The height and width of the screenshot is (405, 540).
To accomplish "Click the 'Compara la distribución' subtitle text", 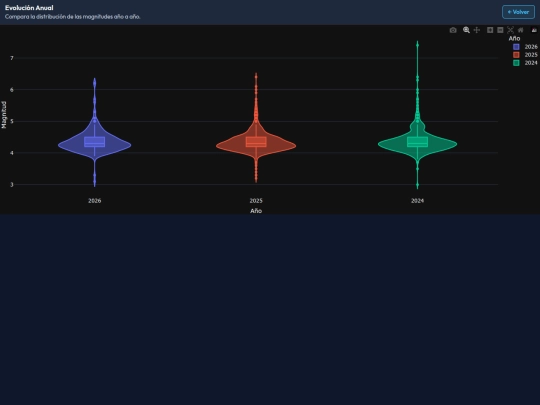I will (x=73, y=17).
